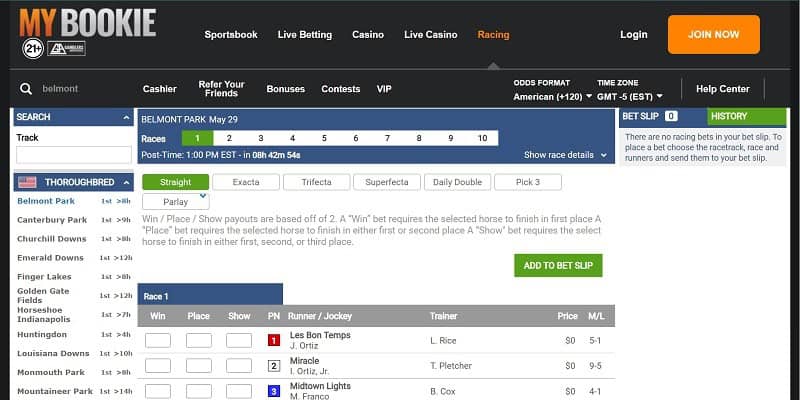Select the Racing menu item

(493, 35)
